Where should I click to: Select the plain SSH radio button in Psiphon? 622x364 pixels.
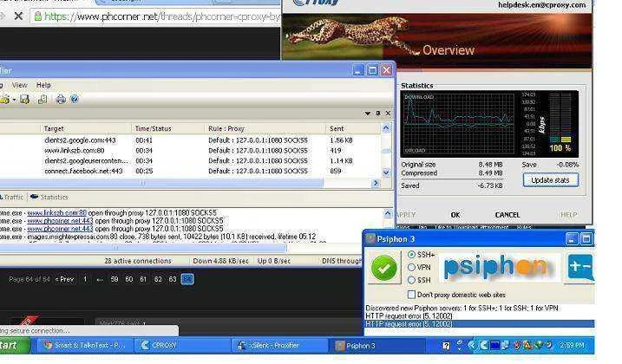[x=411, y=280]
